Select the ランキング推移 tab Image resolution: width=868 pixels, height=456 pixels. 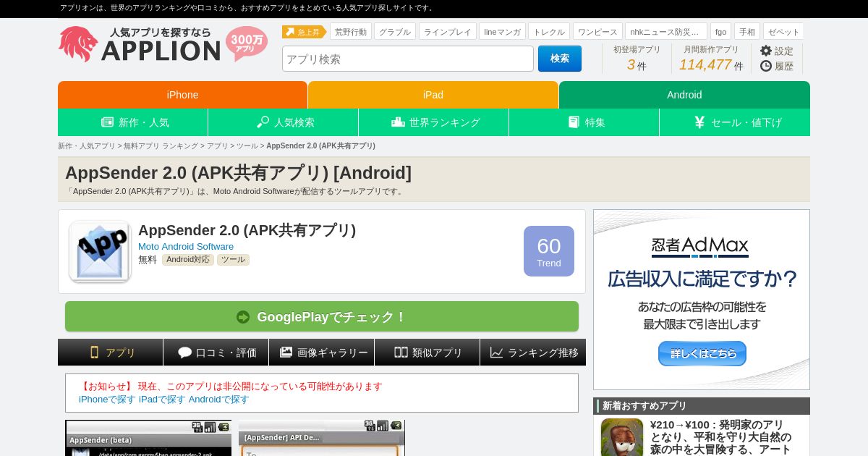[x=533, y=352]
